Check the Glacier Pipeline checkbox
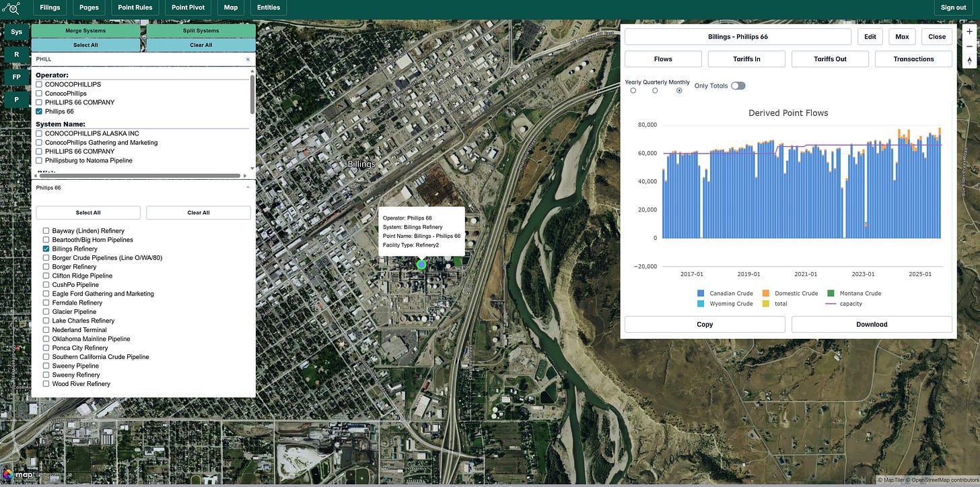The image size is (980, 487). pos(46,312)
